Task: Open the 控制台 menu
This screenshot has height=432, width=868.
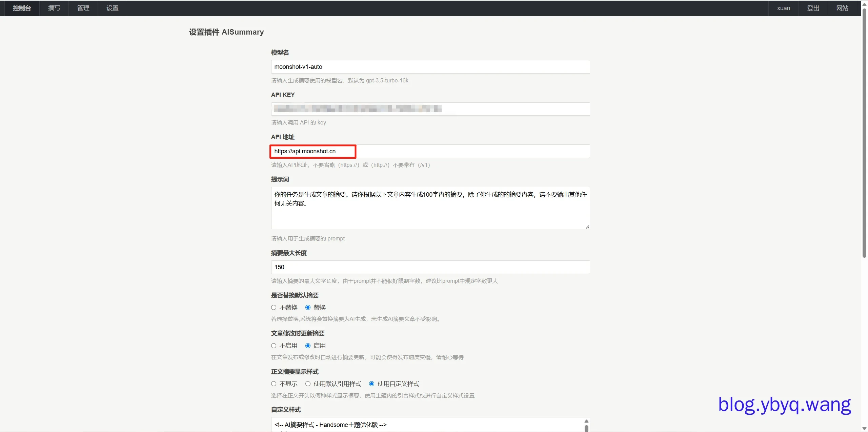Action: click(x=22, y=8)
